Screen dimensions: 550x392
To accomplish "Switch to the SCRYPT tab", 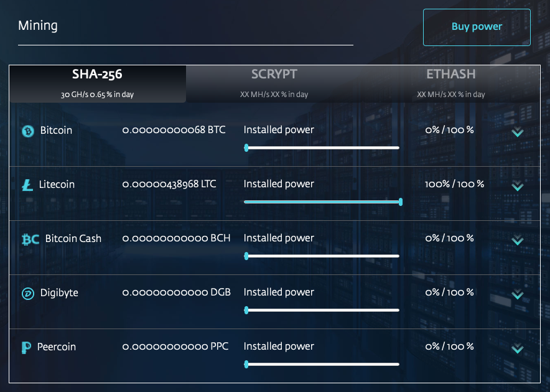I will click(274, 83).
